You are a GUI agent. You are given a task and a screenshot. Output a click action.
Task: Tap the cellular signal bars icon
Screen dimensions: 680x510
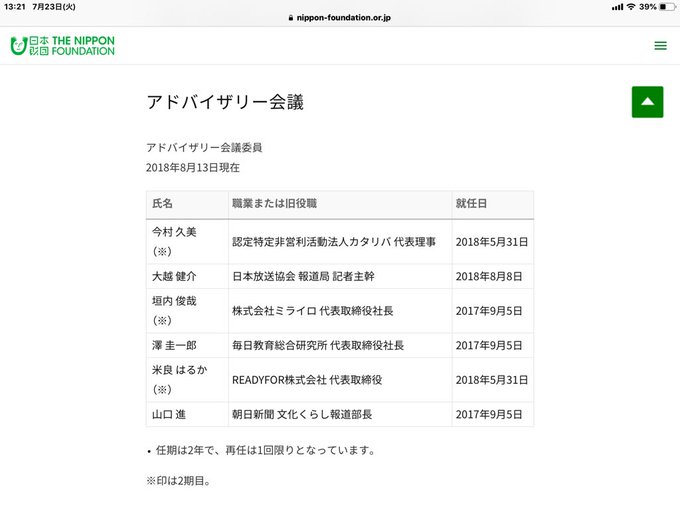tap(617, 7)
